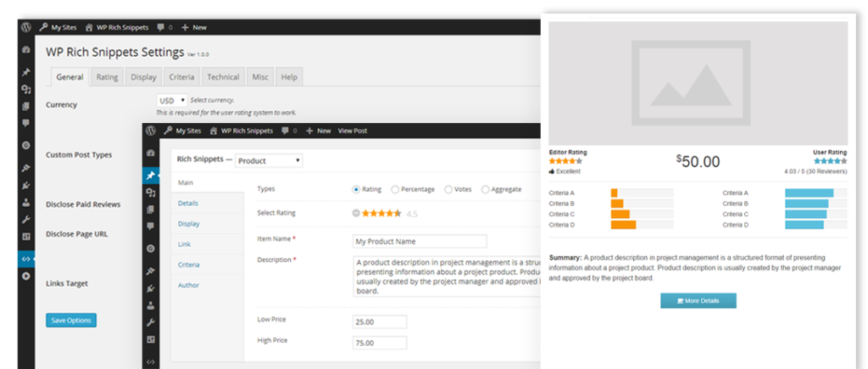868x369 pixels.
Task: Open Media icon in Settings window sidebar
Action: [x=26, y=89]
